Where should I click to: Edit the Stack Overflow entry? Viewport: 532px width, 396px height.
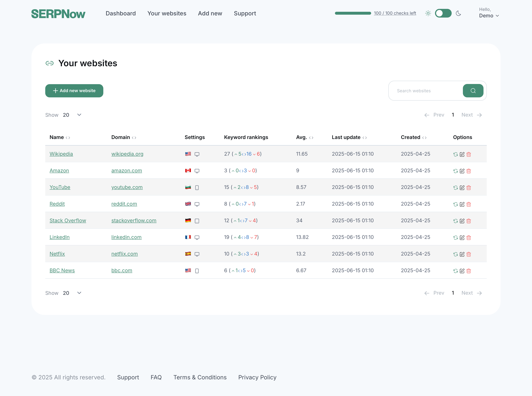(462, 221)
